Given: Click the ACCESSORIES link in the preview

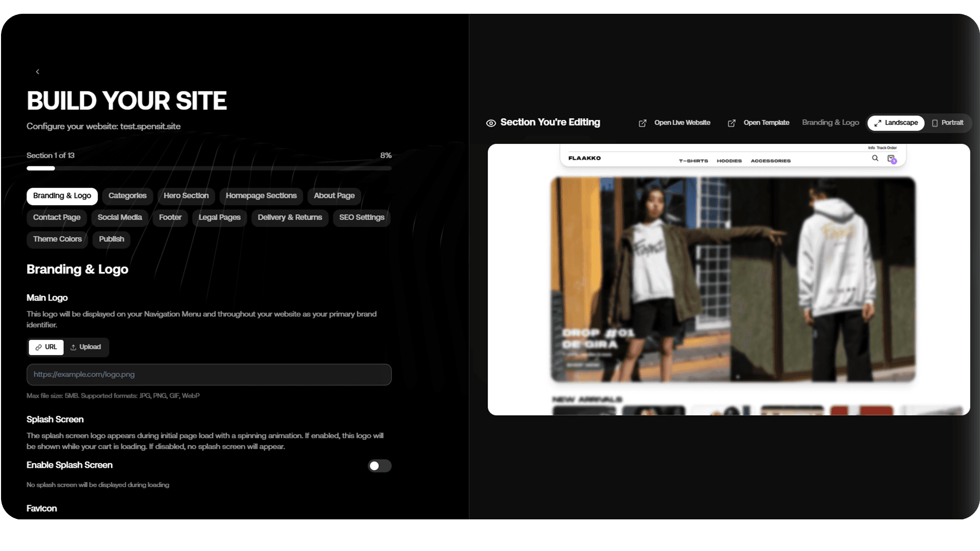Looking at the screenshot, I should pos(771,161).
